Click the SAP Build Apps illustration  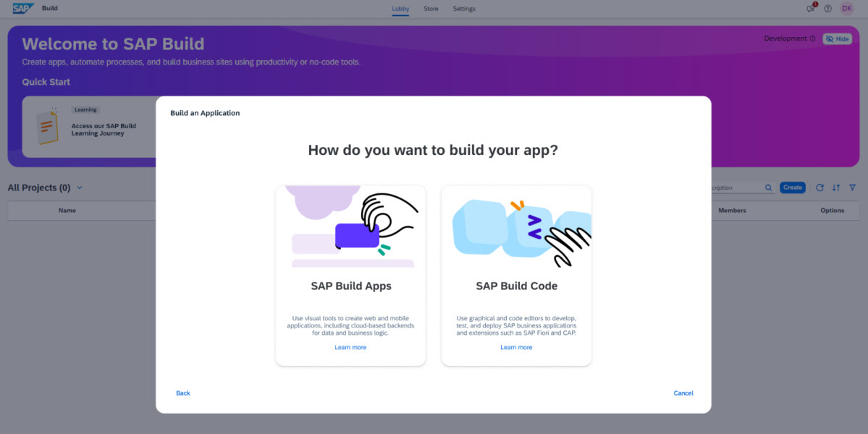click(x=350, y=227)
